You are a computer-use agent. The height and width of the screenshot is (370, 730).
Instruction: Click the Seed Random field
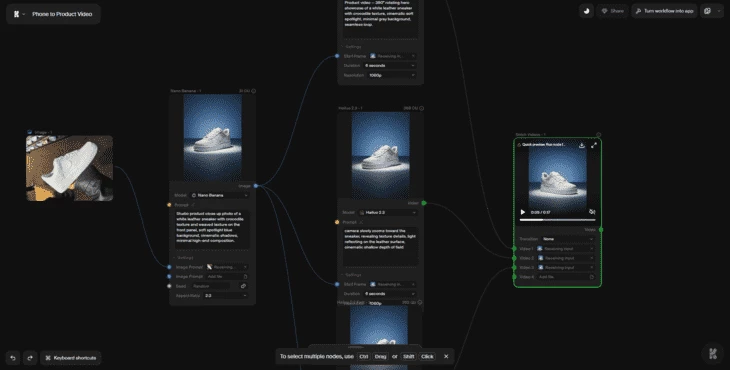tap(210, 286)
